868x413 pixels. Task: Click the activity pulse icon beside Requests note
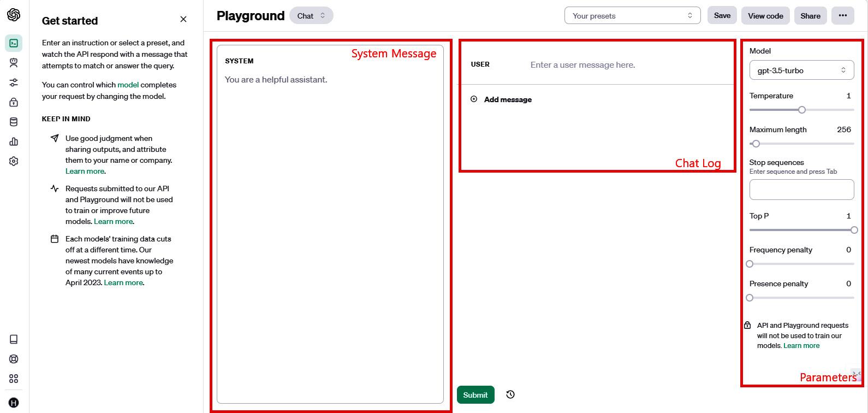(x=55, y=188)
